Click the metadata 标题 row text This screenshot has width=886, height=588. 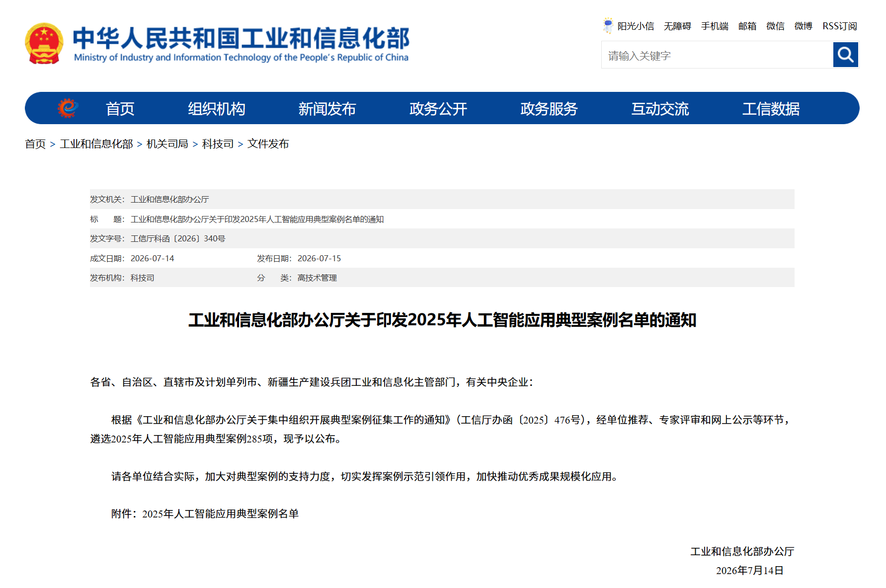(x=257, y=219)
